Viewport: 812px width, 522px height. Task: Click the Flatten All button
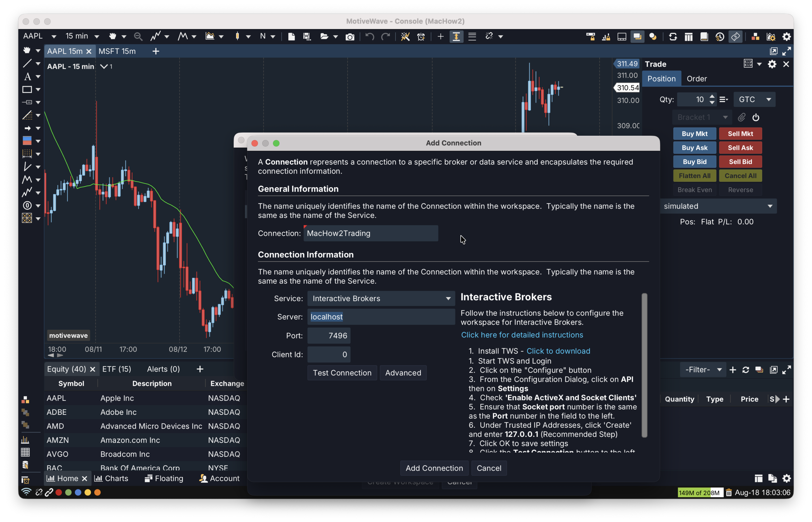point(694,175)
